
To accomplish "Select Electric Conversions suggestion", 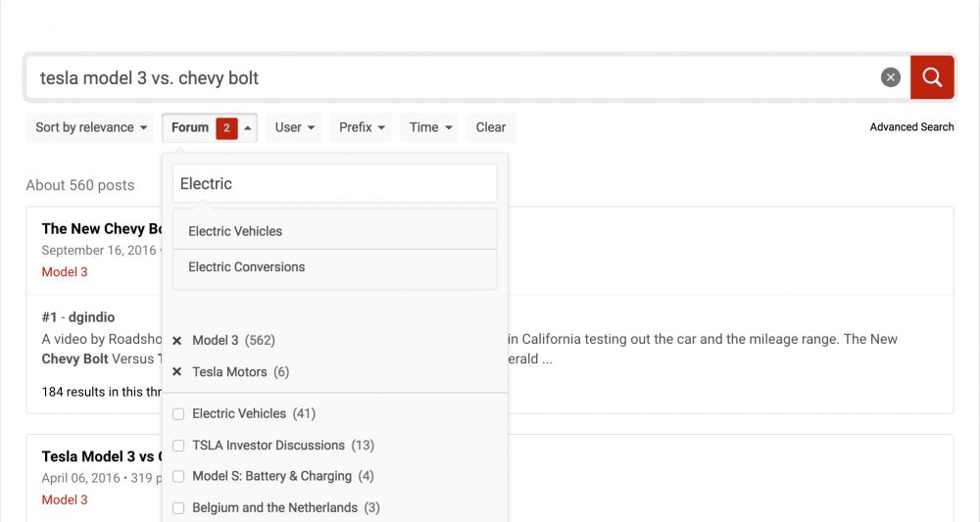I will tap(335, 267).
